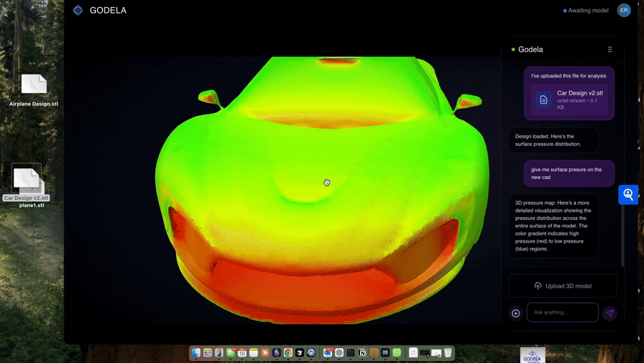
Task: Click the Car Design v2.stl file attachment icon
Action: pyautogui.click(x=543, y=100)
